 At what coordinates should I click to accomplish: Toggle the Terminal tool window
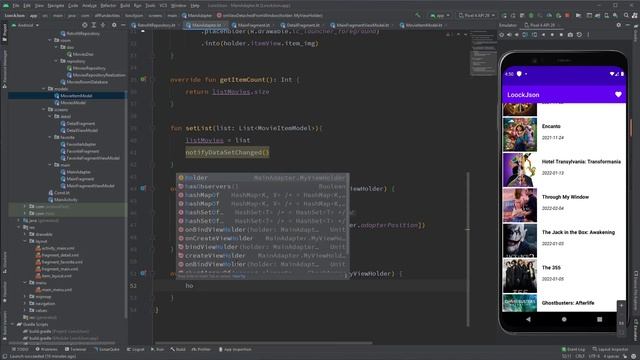[76, 349]
